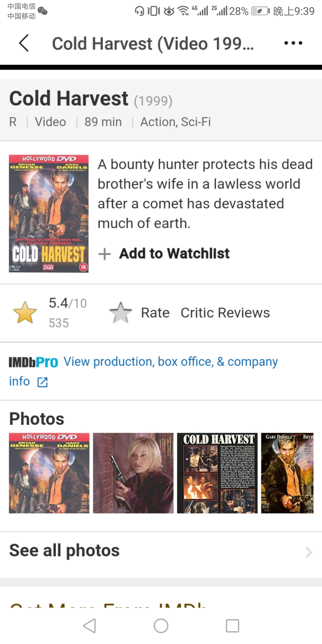322x644 pixels.
Task: Tap the Android recent apps square
Action: (233, 626)
